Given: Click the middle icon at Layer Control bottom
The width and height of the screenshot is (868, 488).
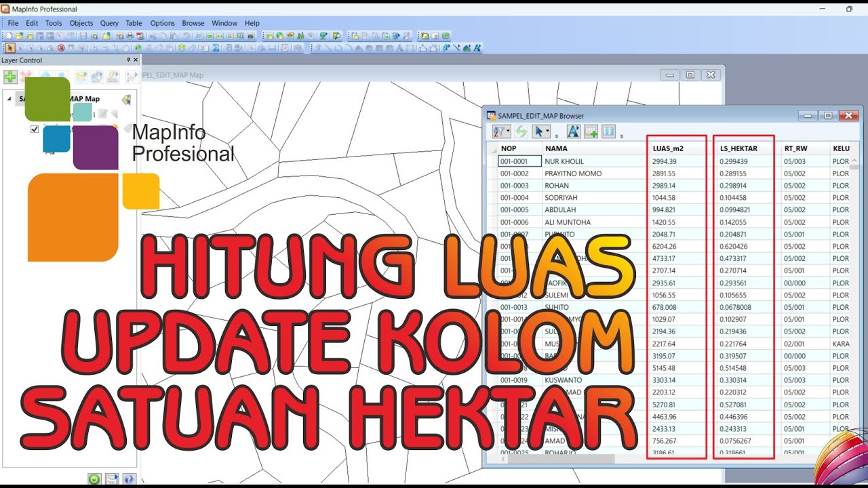Looking at the screenshot, I should coord(111,479).
